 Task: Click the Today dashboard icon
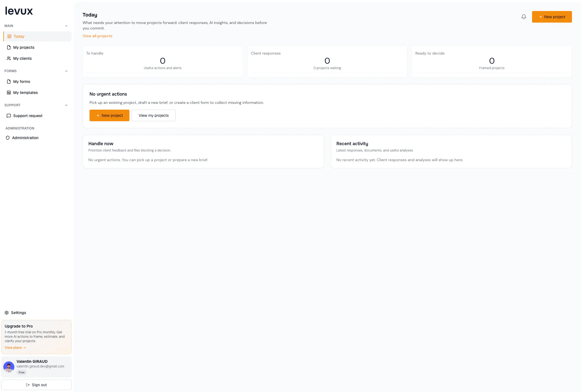(x=9, y=36)
